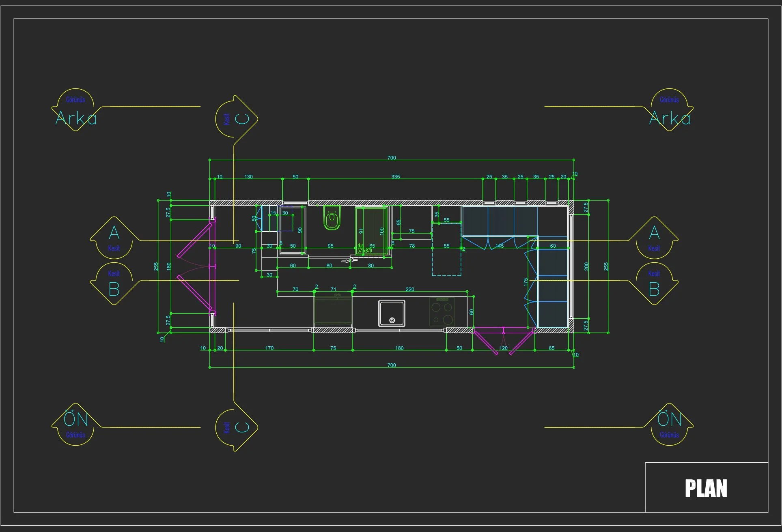Click the 255 dimension text on the right
This screenshot has width=782, height=532.
[606, 266]
